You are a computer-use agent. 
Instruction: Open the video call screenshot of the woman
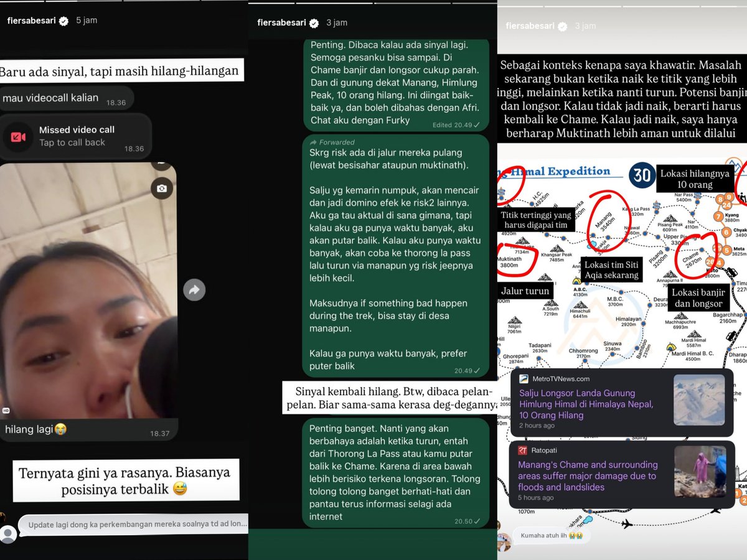(88, 291)
